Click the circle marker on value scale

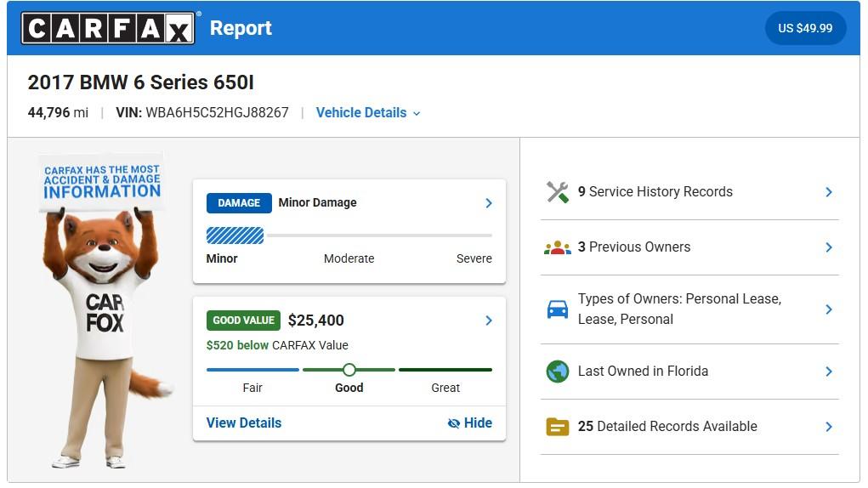click(349, 370)
